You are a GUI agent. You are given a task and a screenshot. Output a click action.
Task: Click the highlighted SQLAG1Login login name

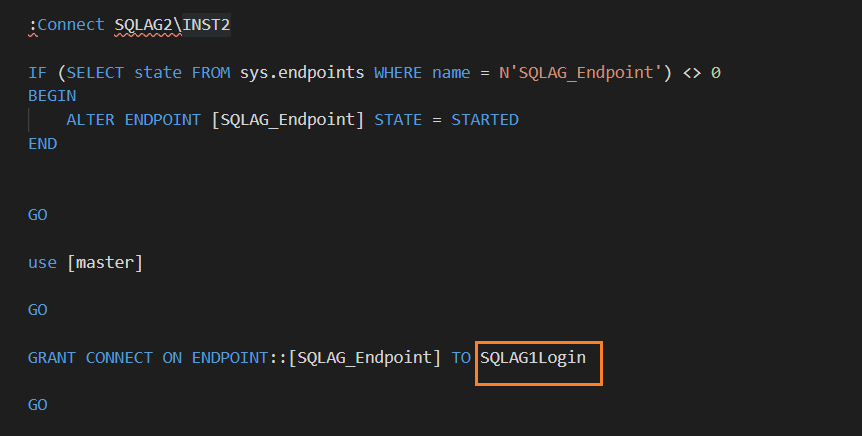tap(533, 358)
